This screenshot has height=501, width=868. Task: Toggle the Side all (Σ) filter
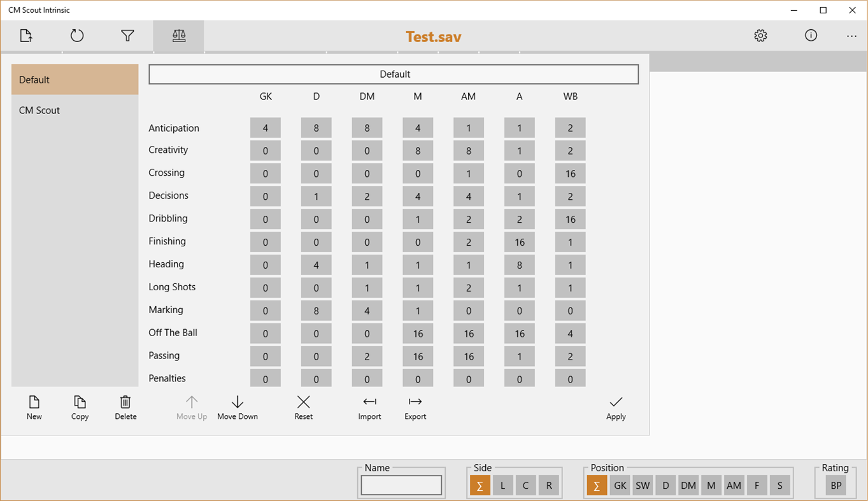[480, 486]
